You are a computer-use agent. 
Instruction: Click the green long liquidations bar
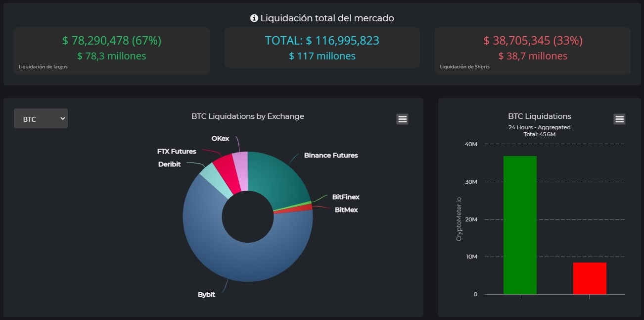point(520,225)
